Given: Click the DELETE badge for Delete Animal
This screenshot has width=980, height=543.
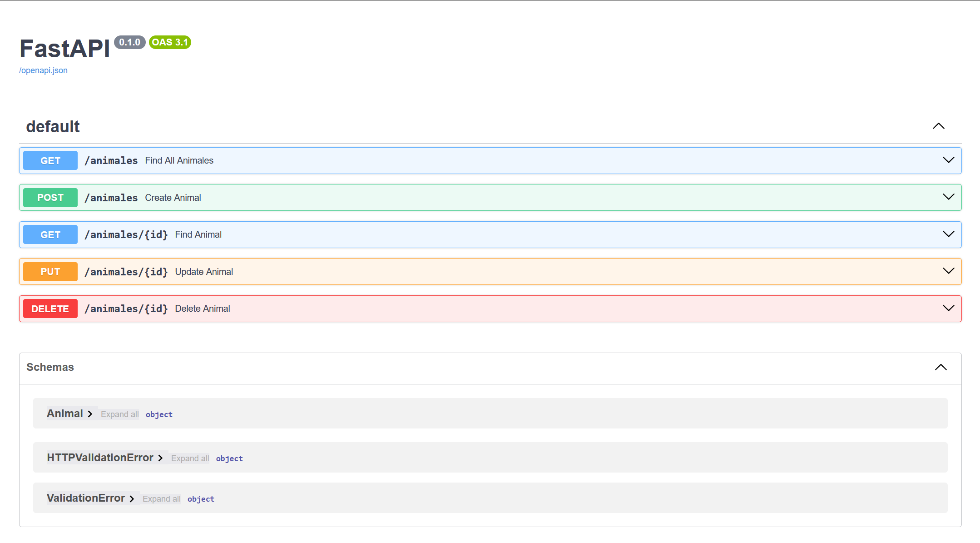Looking at the screenshot, I should coord(50,308).
